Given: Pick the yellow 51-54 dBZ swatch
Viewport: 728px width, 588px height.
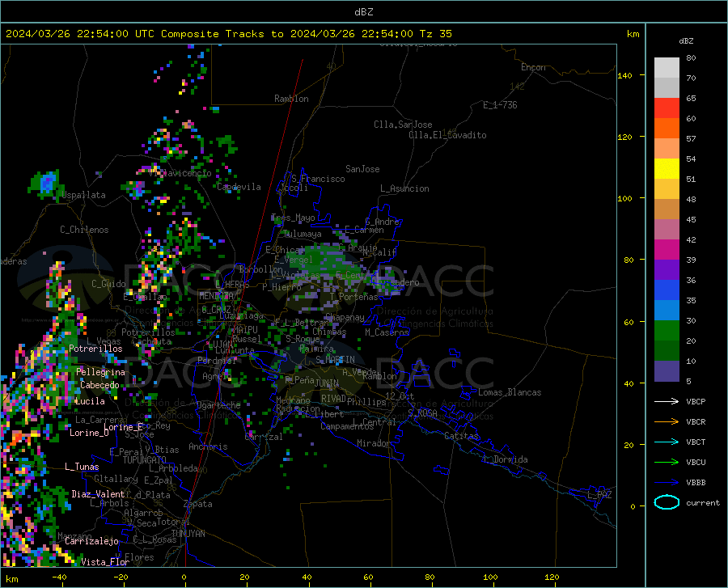Looking at the screenshot, I should (x=667, y=169).
